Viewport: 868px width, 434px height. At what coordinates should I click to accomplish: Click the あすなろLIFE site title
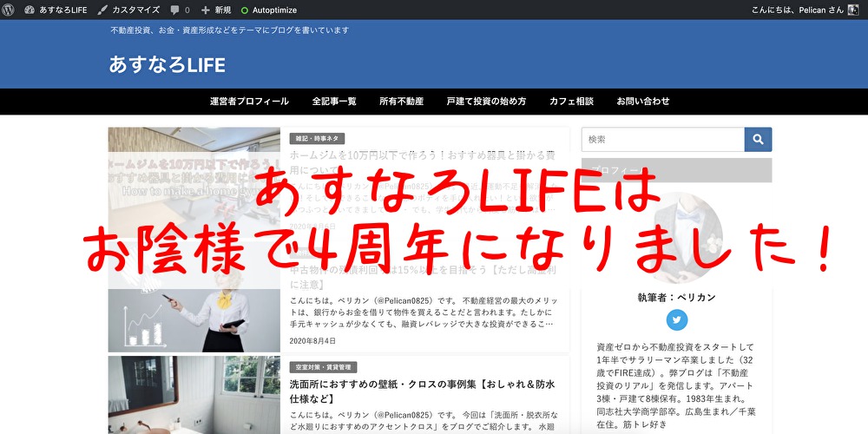point(168,65)
